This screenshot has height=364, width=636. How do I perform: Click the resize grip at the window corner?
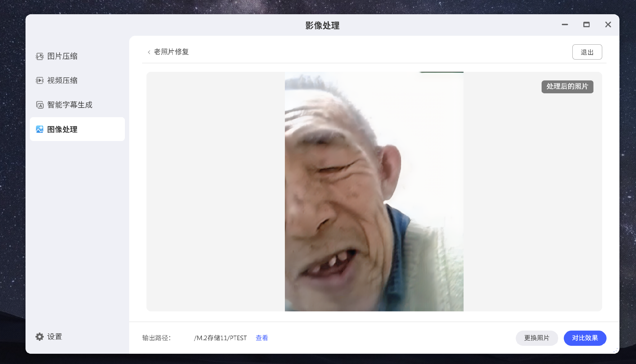click(615, 350)
